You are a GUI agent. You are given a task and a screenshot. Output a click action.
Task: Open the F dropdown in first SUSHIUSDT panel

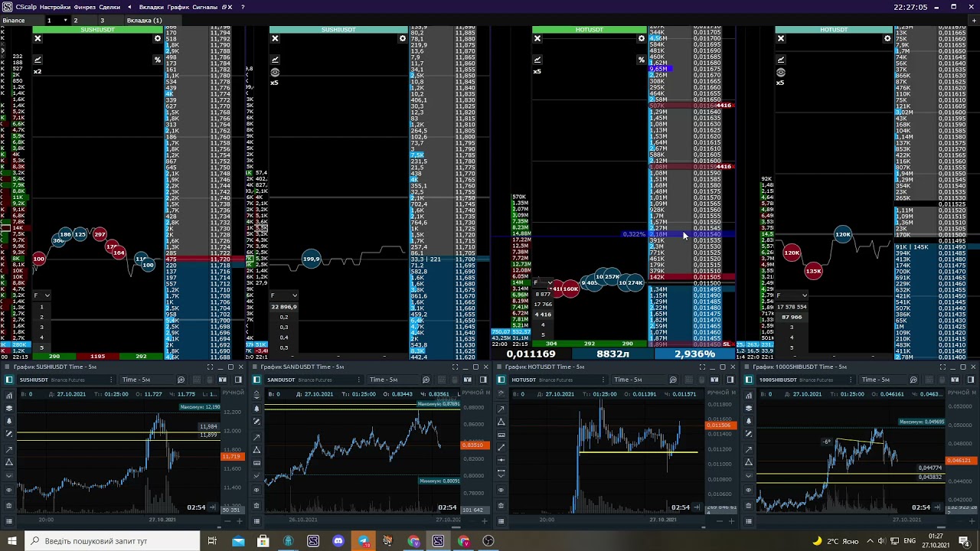pos(42,295)
